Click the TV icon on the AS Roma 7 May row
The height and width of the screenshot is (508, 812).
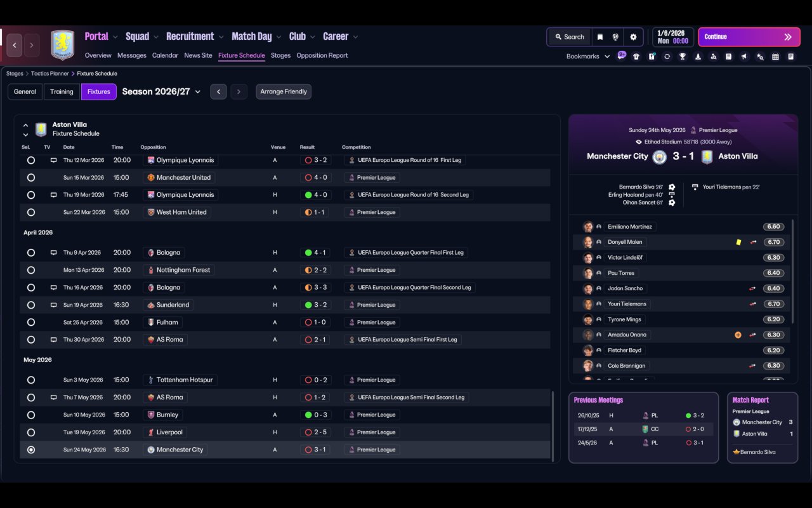(54, 398)
